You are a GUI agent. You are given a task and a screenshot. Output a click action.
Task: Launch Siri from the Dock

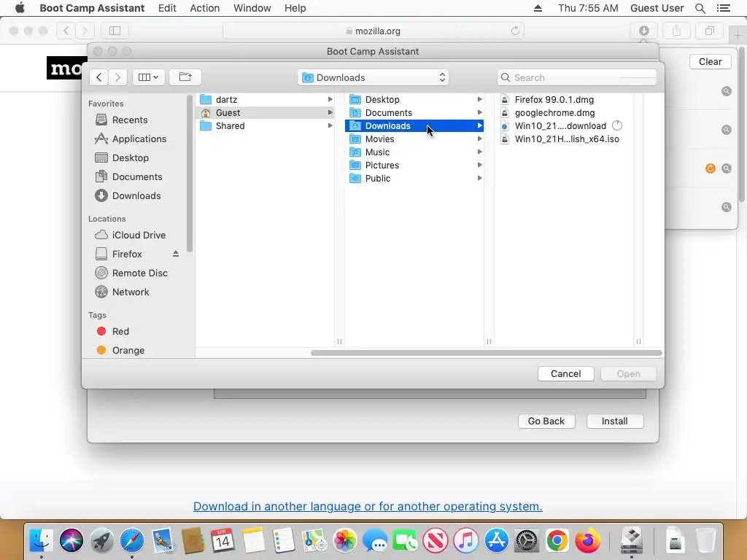[71, 540]
